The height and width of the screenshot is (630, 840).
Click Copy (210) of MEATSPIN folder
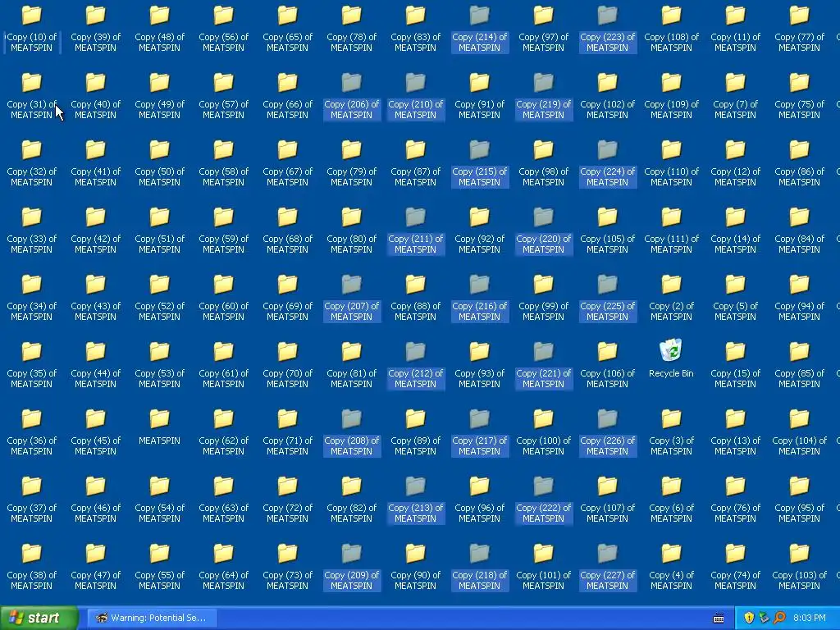(x=415, y=95)
